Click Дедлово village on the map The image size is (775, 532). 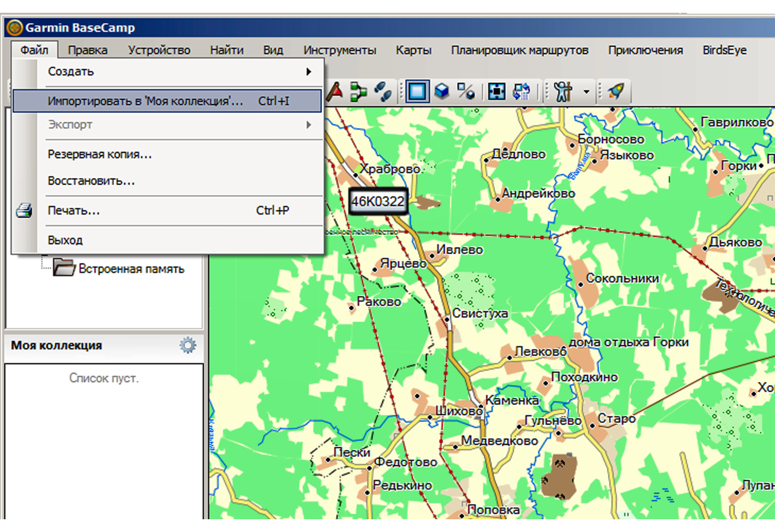coord(519,154)
